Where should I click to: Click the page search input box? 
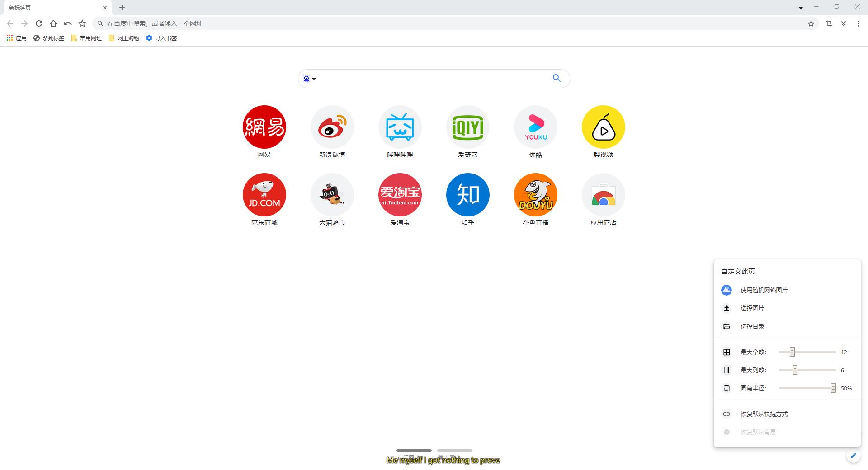[434, 79]
